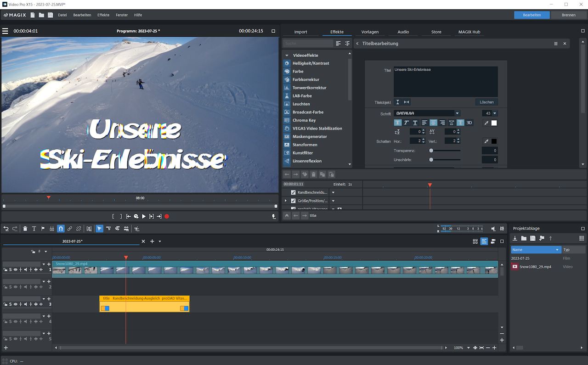Select the razor cut tool in timeline toolbar

[137, 229]
